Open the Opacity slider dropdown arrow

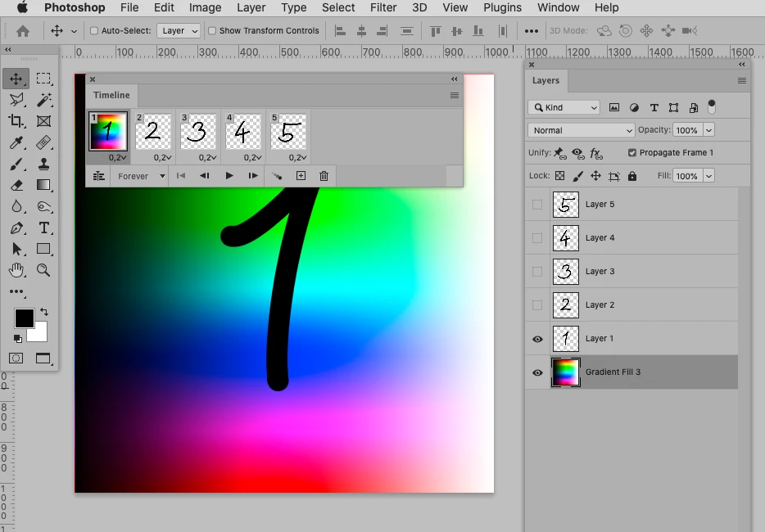pyautogui.click(x=708, y=130)
